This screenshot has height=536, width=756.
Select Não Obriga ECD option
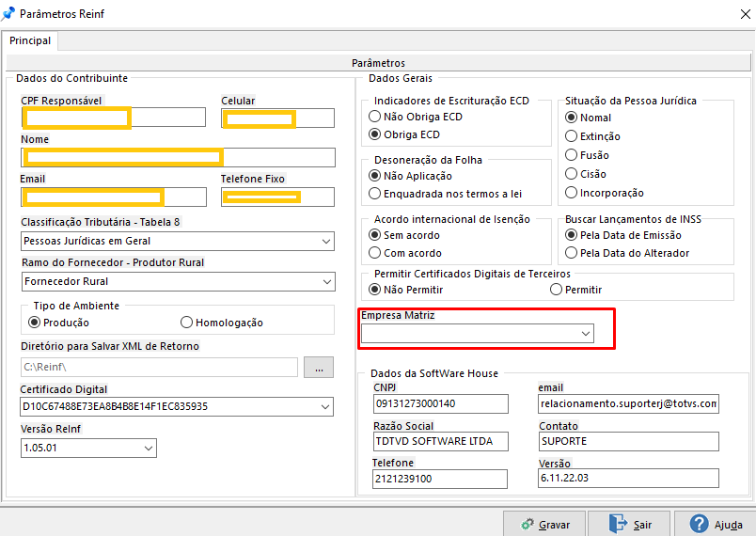[x=374, y=117]
